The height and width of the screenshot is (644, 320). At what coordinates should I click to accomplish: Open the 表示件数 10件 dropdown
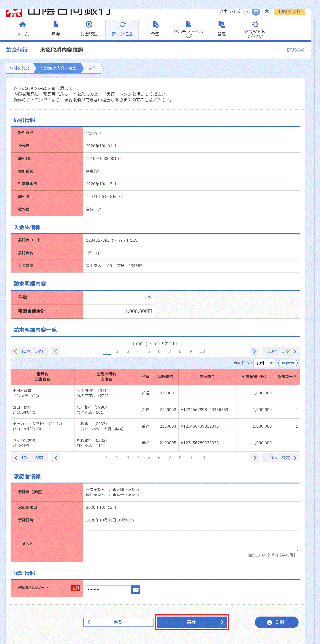click(x=264, y=363)
